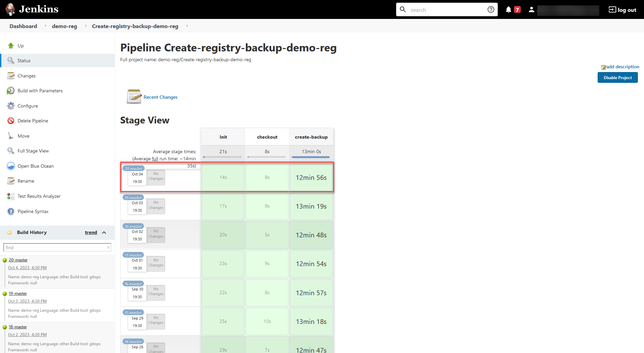Click the Changes notepad icon
This screenshot has width=644, height=353.
point(11,76)
